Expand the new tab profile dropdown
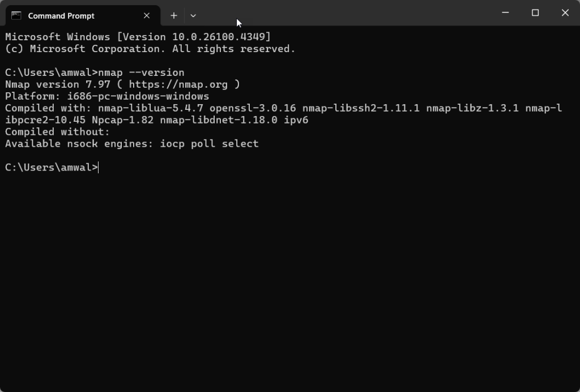This screenshot has width=580, height=392. pyautogui.click(x=193, y=15)
